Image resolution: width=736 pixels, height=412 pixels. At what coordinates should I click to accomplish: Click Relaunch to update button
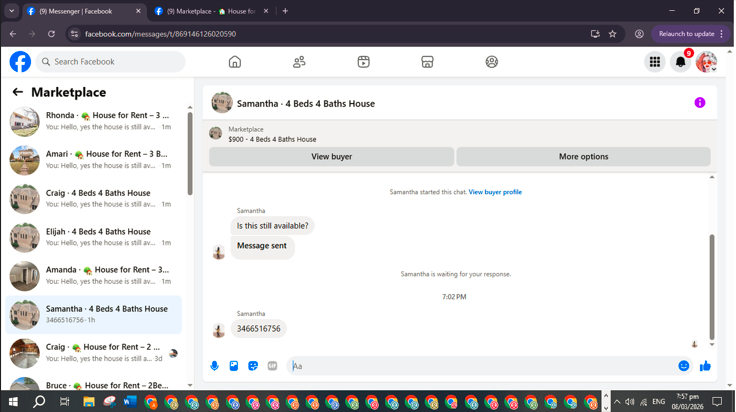point(690,34)
